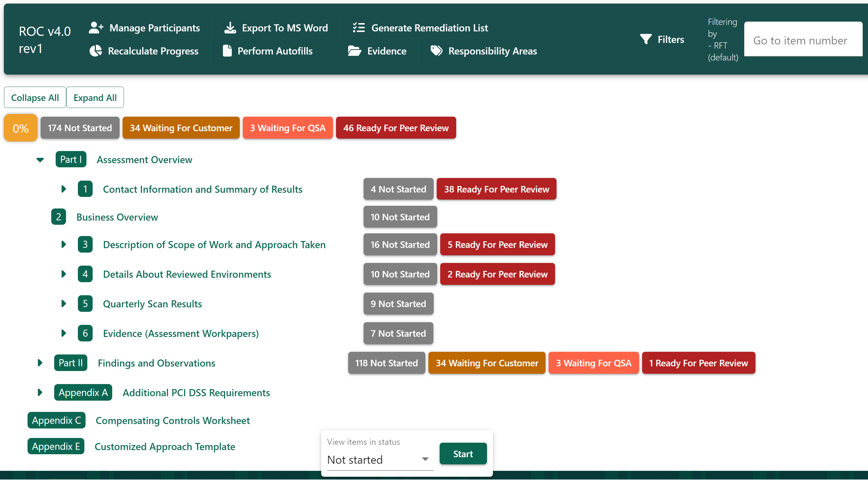Click the Perform Autofills document icon

tap(227, 51)
